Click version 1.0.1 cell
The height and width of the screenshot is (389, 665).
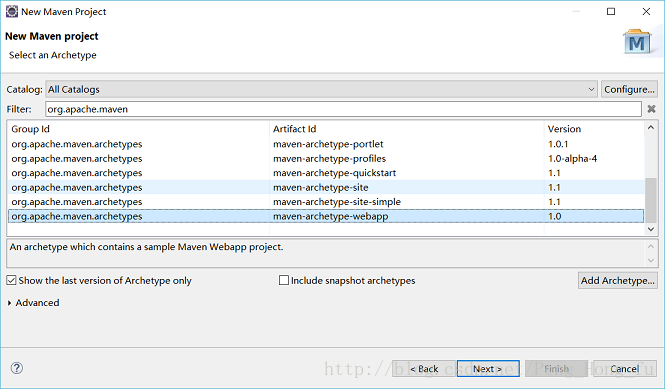click(558, 144)
